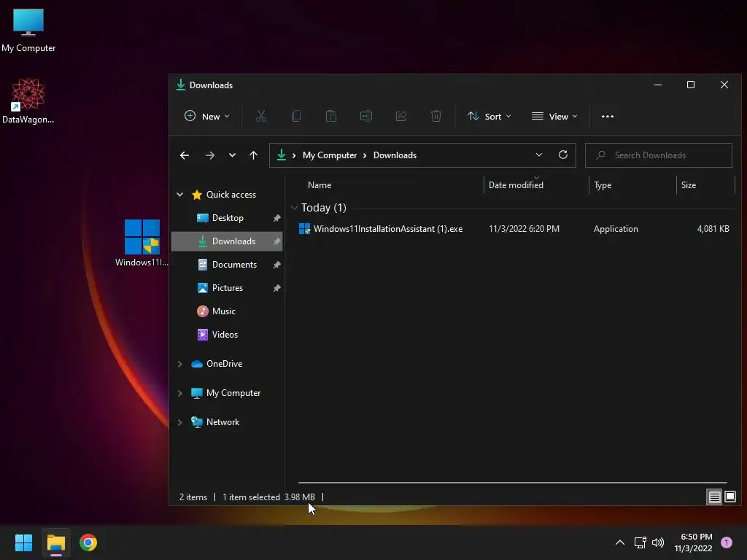Switch to large thumbnails view icon
Image resolution: width=747 pixels, height=560 pixels.
tap(730, 497)
